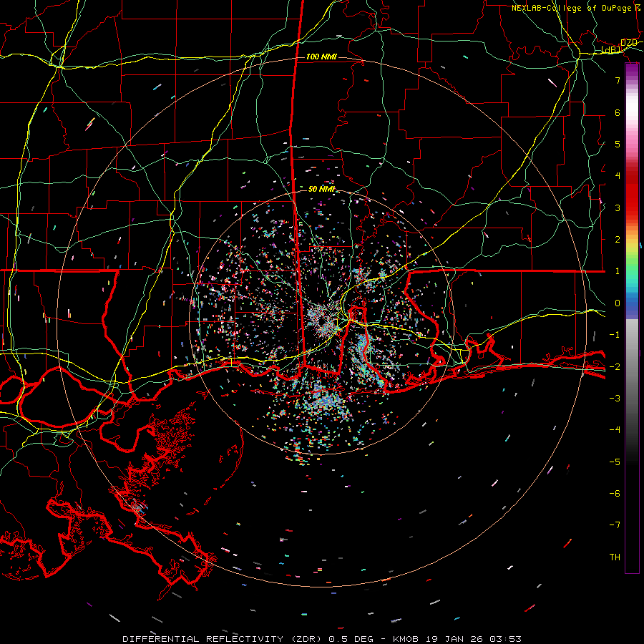Click the '0.5 DEG' elevation text
This screenshot has height=644, width=644.
coord(351,639)
